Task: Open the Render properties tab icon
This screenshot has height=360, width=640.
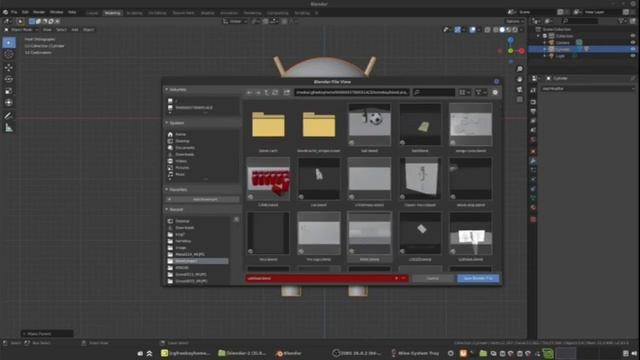Action: click(x=533, y=102)
